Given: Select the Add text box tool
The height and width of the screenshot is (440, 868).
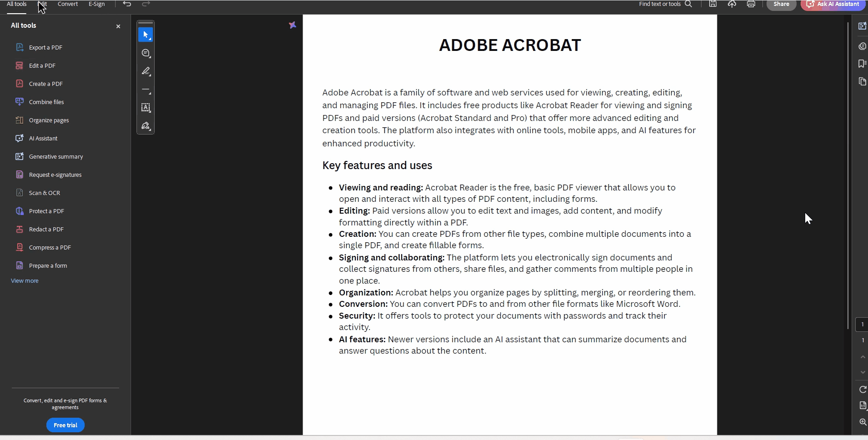Looking at the screenshot, I should click(x=146, y=108).
